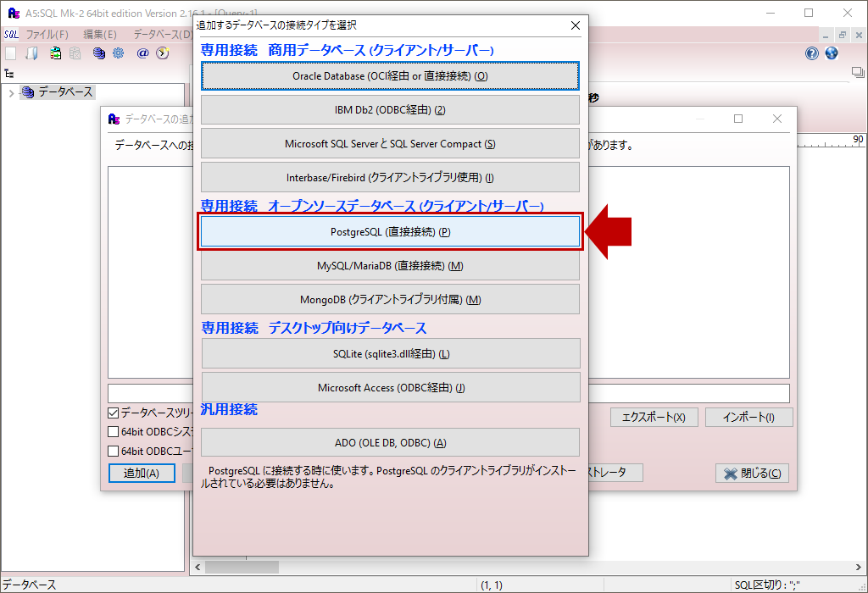Close the connection type selection dialog
The image size is (868, 593).
pyautogui.click(x=576, y=25)
